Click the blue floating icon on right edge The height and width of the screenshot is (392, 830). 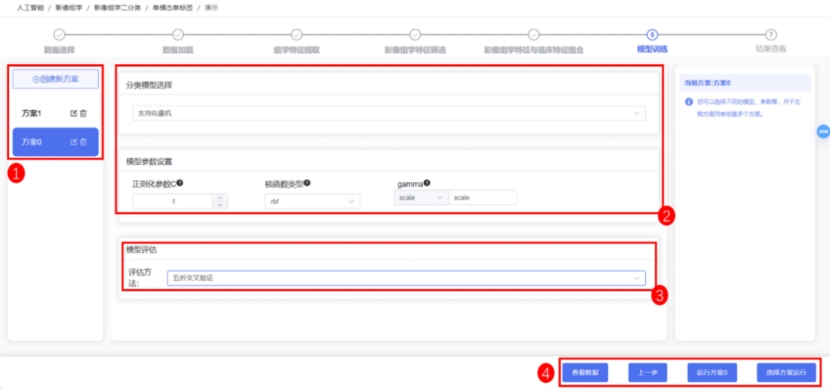823,132
